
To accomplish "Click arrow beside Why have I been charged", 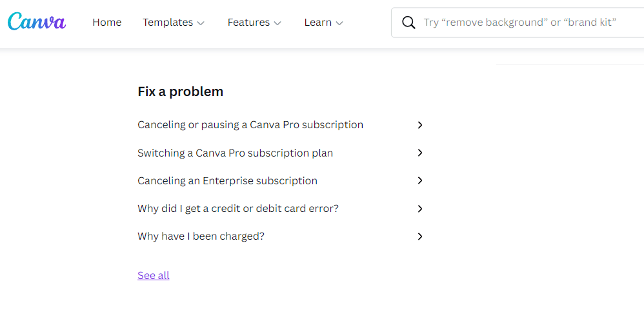I will (420, 236).
